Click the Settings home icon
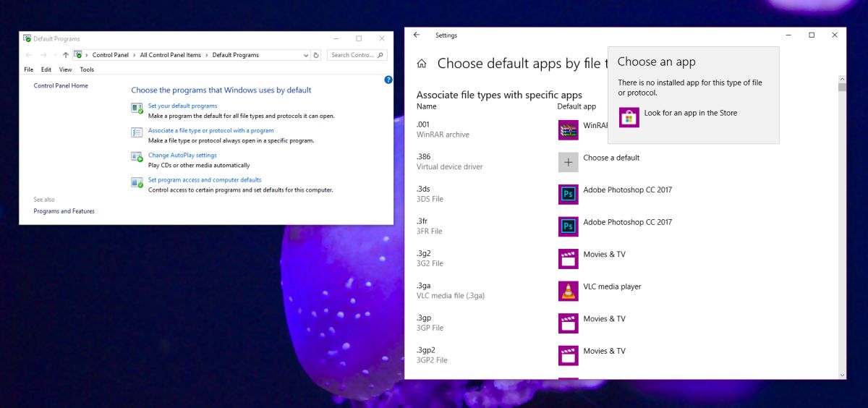The image size is (868, 408). click(x=422, y=64)
